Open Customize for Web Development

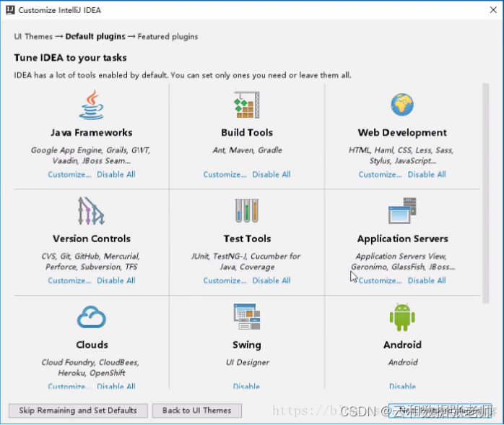pyautogui.click(x=381, y=174)
